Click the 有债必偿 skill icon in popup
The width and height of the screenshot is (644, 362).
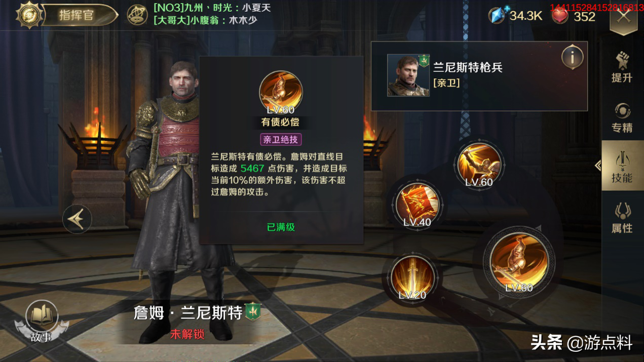point(281,93)
